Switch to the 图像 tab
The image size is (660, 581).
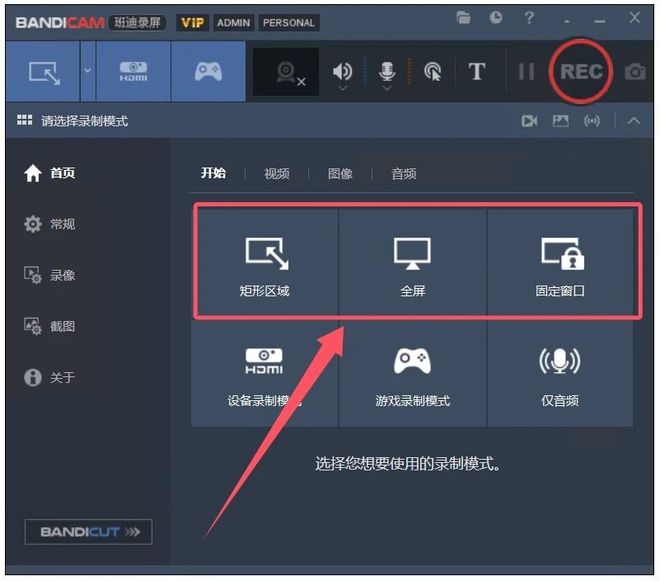340,173
